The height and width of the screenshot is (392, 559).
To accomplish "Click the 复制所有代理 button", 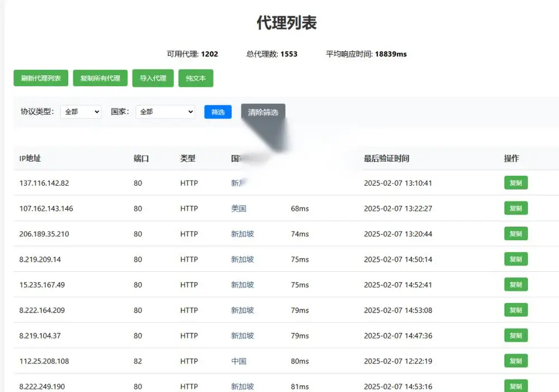I will coord(100,78).
